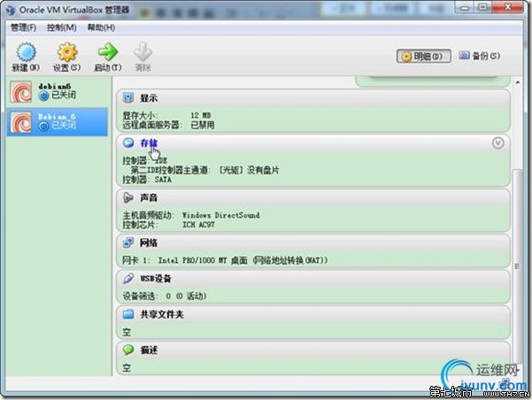Click 设备筛选 0 (0 活动) text

pos(165,296)
